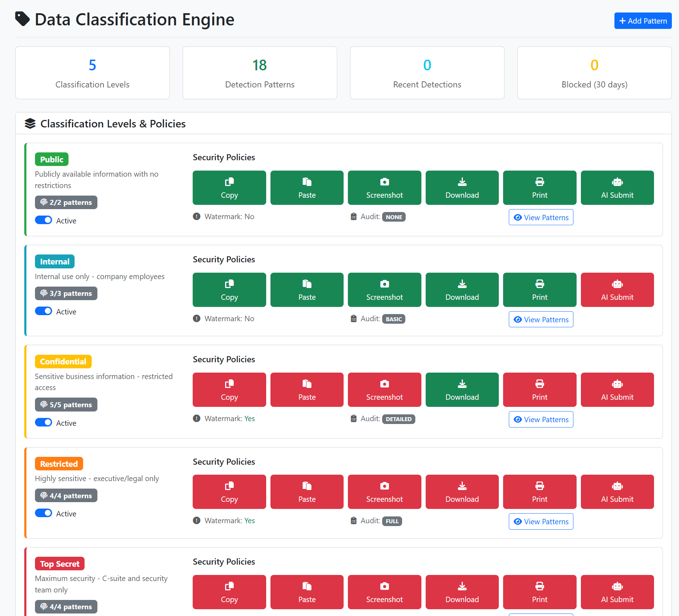This screenshot has height=616, width=679.
Task: Click the FULL audit badge for Restricted
Action: pos(392,521)
